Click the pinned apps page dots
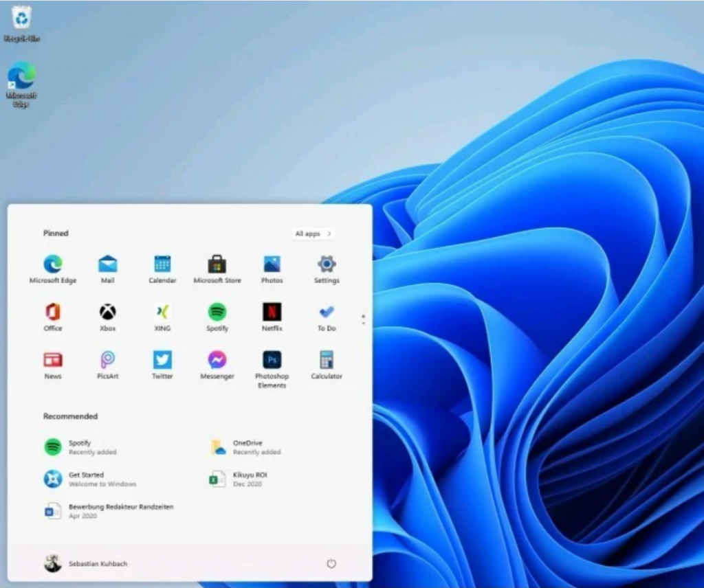This screenshot has width=704, height=588. (x=363, y=320)
